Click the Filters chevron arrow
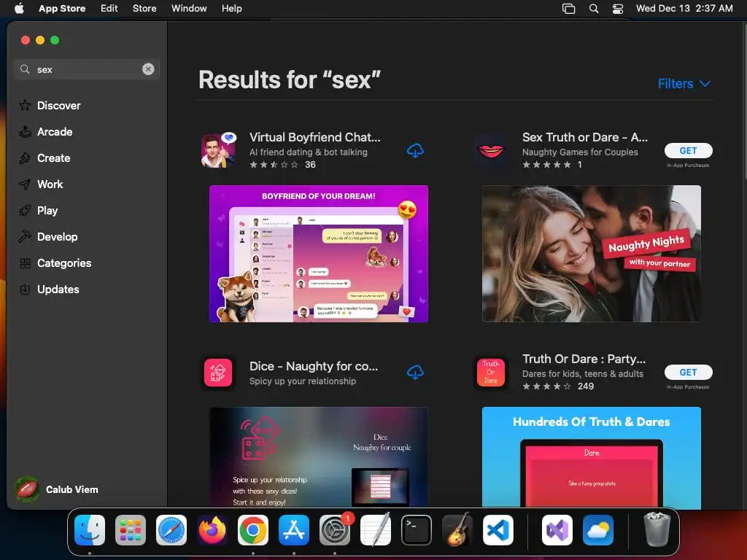Screen dimensions: 747x560 [x=705, y=84]
